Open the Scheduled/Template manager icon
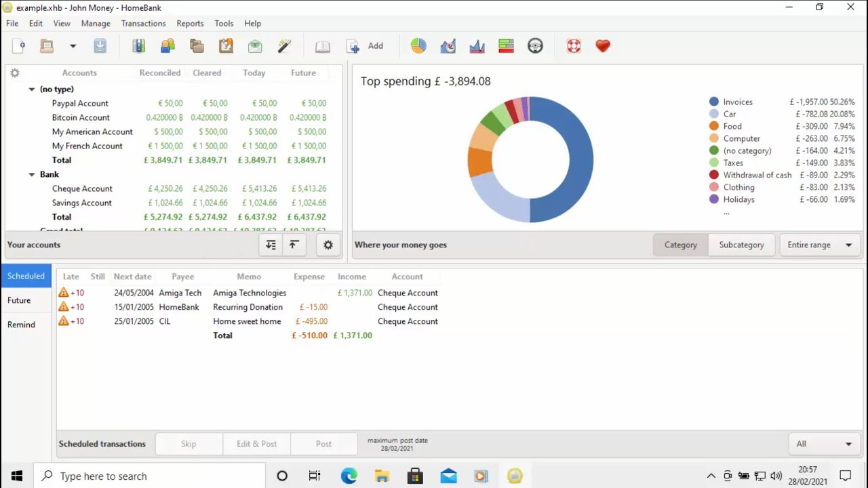Viewport: 868px width, 488px height. [226, 46]
